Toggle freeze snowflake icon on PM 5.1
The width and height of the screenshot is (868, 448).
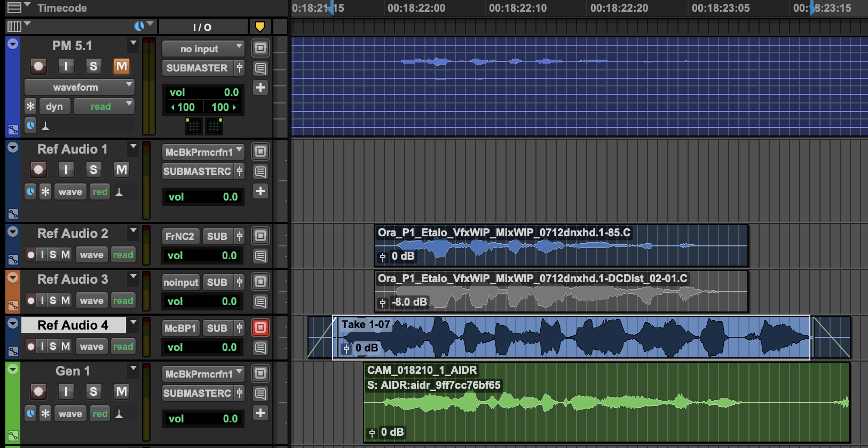[x=30, y=107]
